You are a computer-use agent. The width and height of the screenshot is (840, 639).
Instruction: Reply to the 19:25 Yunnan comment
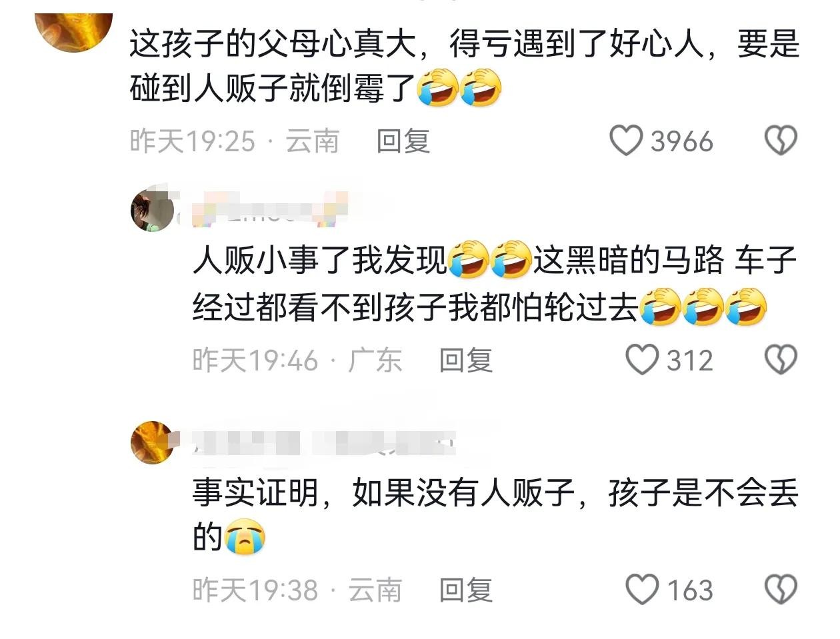click(403, 141)
